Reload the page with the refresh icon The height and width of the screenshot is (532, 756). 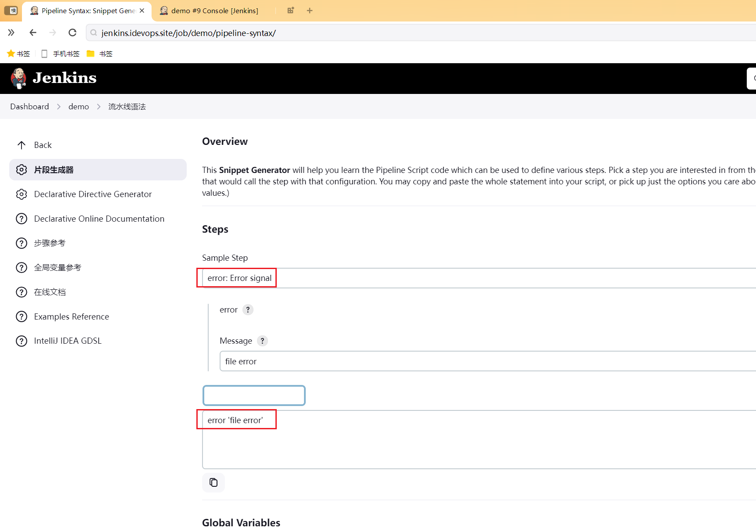[72, 32]
